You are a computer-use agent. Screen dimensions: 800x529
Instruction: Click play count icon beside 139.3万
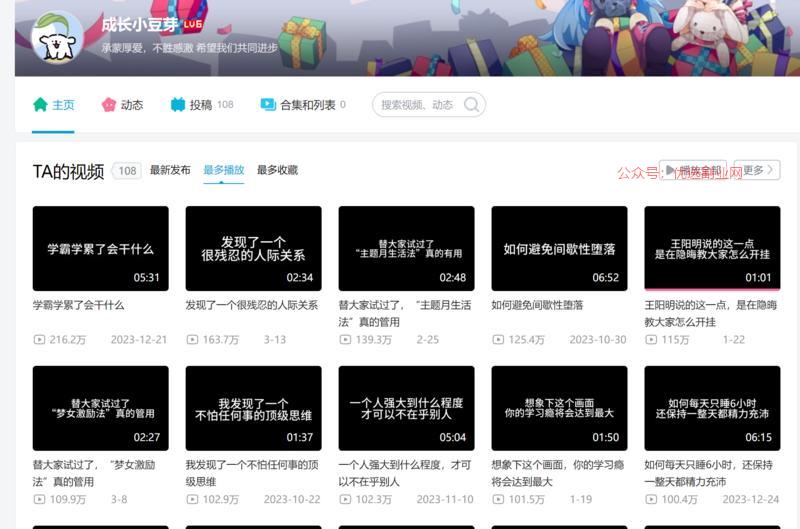point(345,339)
